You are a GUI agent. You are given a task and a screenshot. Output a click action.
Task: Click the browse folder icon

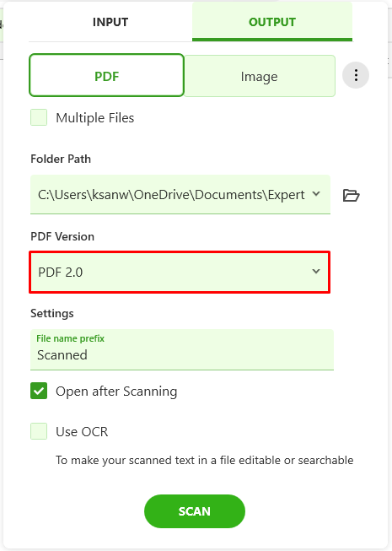(x=351, y=195)
